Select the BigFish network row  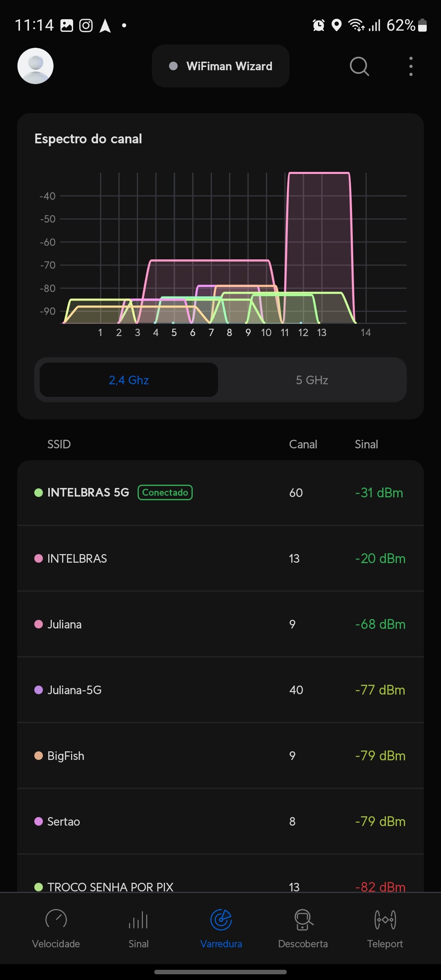220,755
